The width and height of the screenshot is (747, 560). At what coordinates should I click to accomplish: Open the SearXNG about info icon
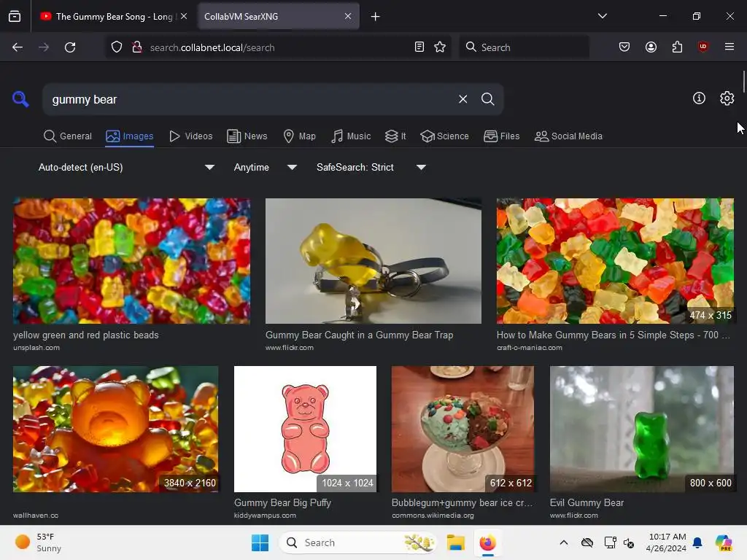pyautogui.click(x=699, y=98)
